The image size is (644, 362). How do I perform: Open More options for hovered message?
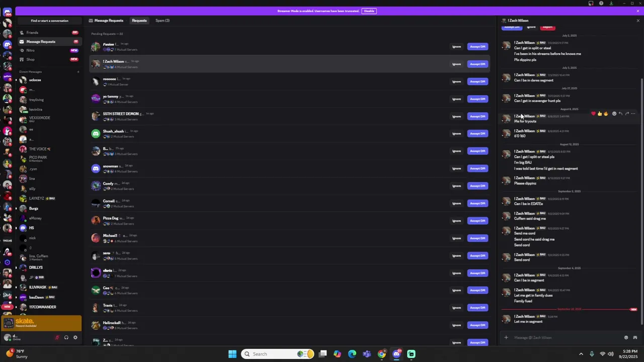pyautogui.click(x=633, y=114)
